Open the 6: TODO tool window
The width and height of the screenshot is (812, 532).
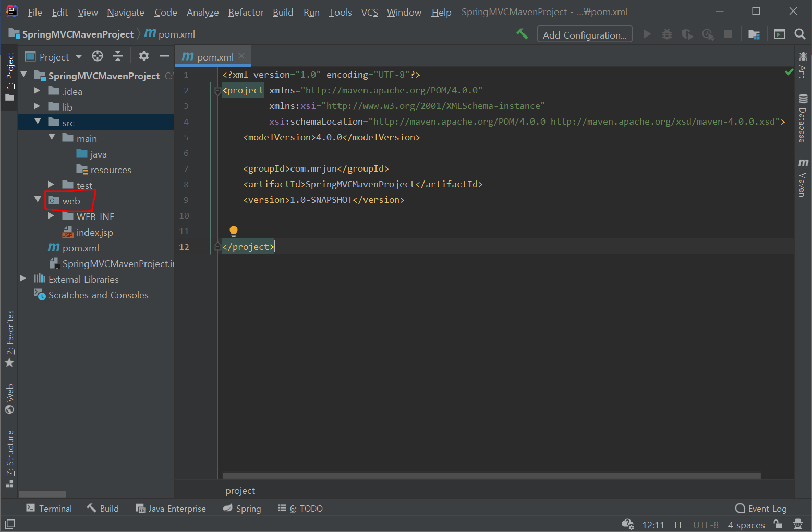pyautogui.click(x=300, y=508)
